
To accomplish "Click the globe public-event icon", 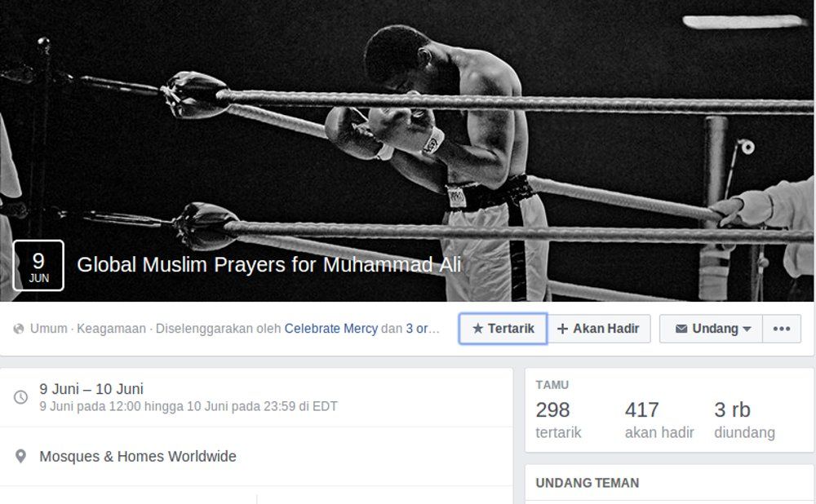I will tap(19, 329).
